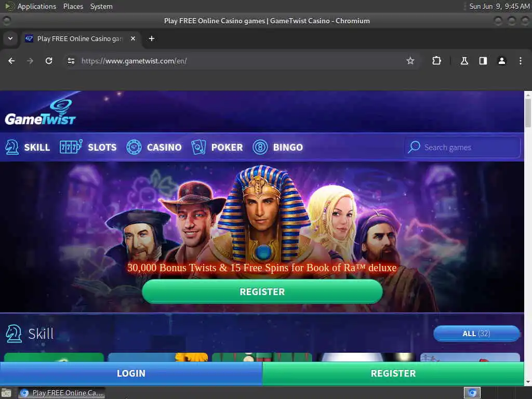This screenshot has width=532, height=399.
Task: Close the GameTwist browser tab
Action: pyautogui.click(x=133, y=38)
